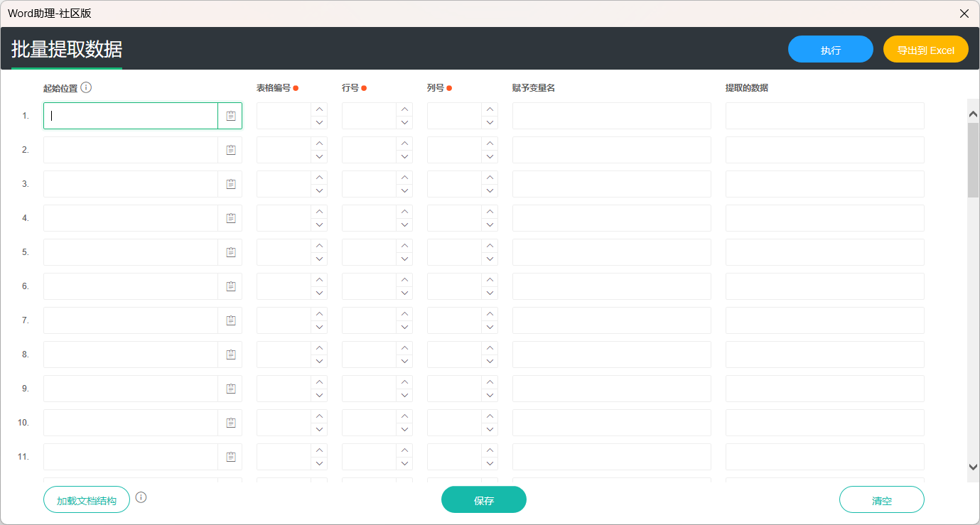Viewport: 980px width, 525px height.
Task: Click the paste icon in row 9
Action: (231, 389)
